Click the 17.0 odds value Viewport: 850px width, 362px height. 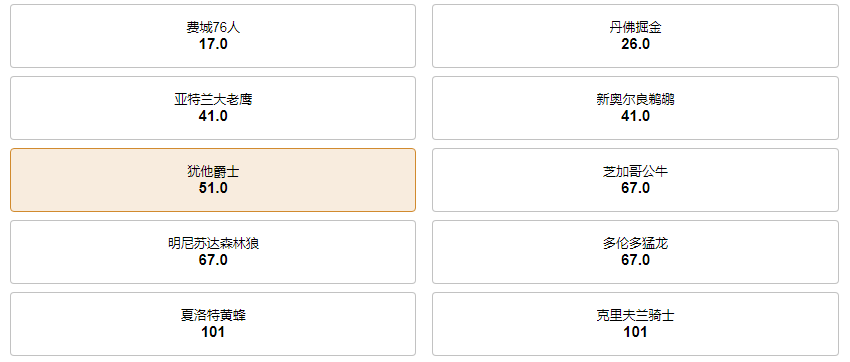point(213,44)
